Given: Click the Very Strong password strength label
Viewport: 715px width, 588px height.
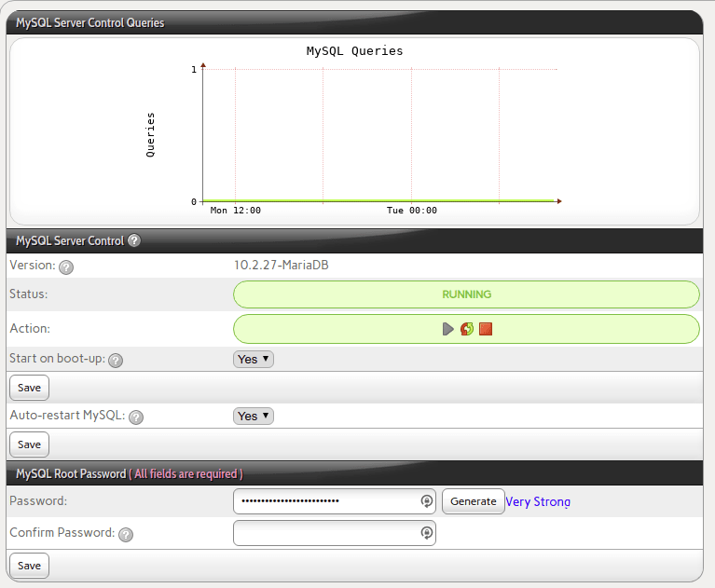Looking at the screenshot, I should pos(538,502).
